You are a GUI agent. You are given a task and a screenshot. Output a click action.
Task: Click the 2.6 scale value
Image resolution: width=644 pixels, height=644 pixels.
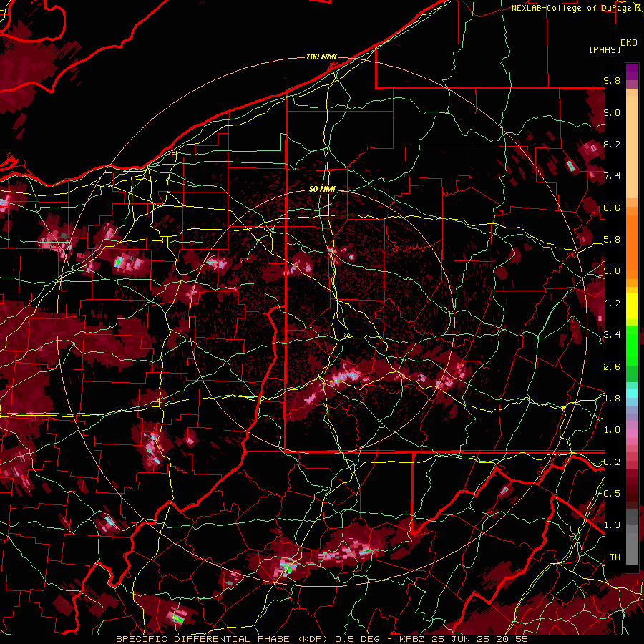tap(612, 367)
